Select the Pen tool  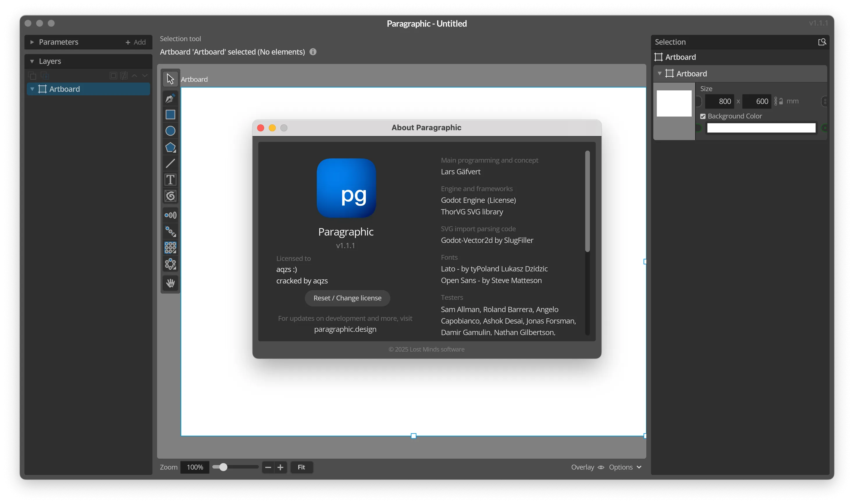pyautogui.click(x=170, y=98)
